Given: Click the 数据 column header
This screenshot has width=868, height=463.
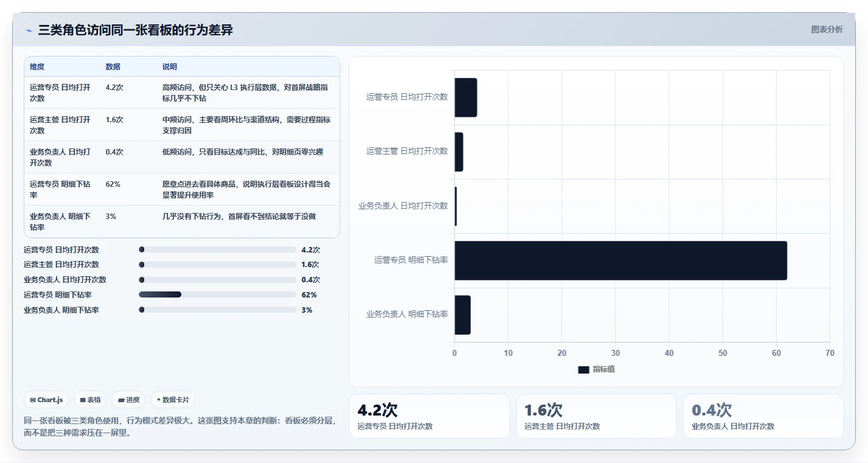Looking at the screenshot, I should tap(113, 67).
